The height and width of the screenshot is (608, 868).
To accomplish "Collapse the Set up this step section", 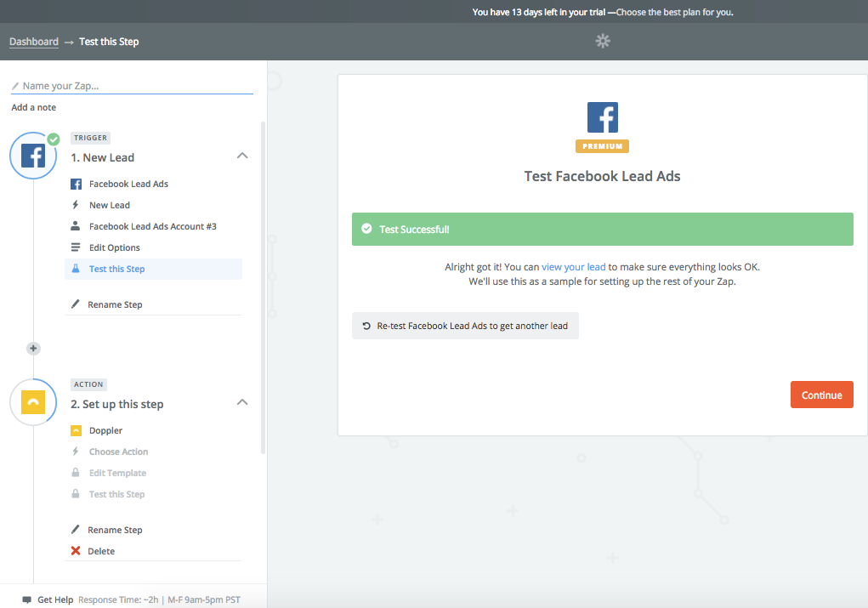I will coord(242,402).
